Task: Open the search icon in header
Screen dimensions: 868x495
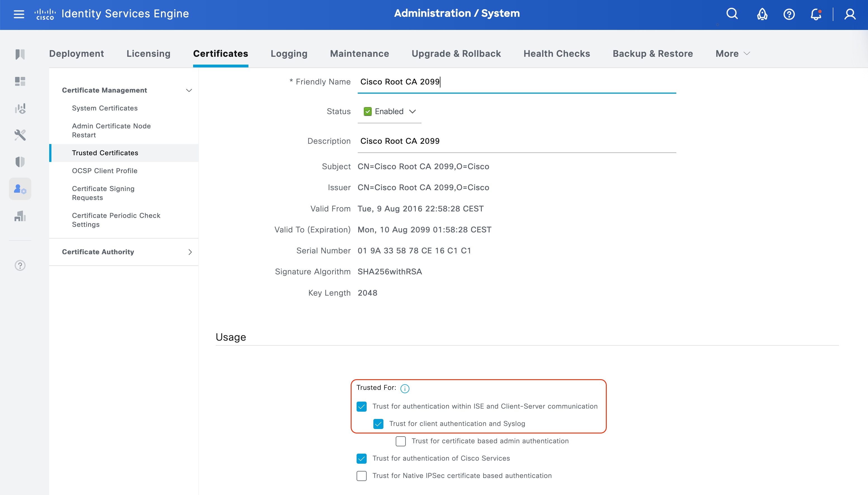Action: pyautogui.click(x=732, y=14)
